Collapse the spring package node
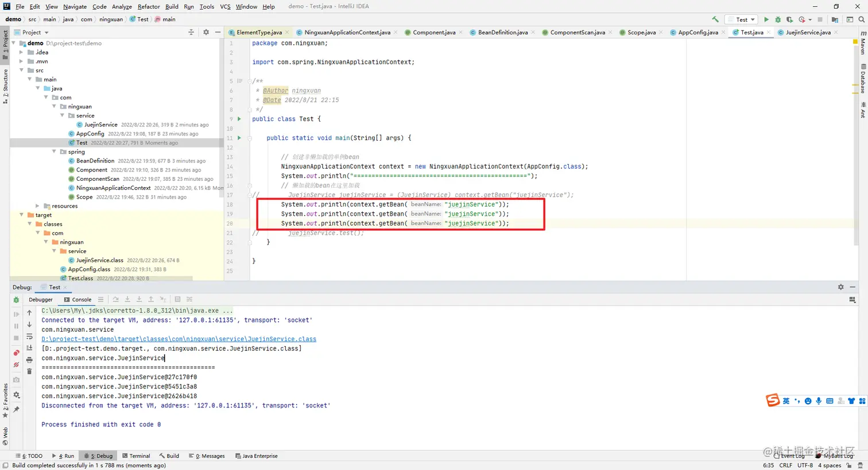The width and height of the screenshot is (868, 470). click(54, 152)
